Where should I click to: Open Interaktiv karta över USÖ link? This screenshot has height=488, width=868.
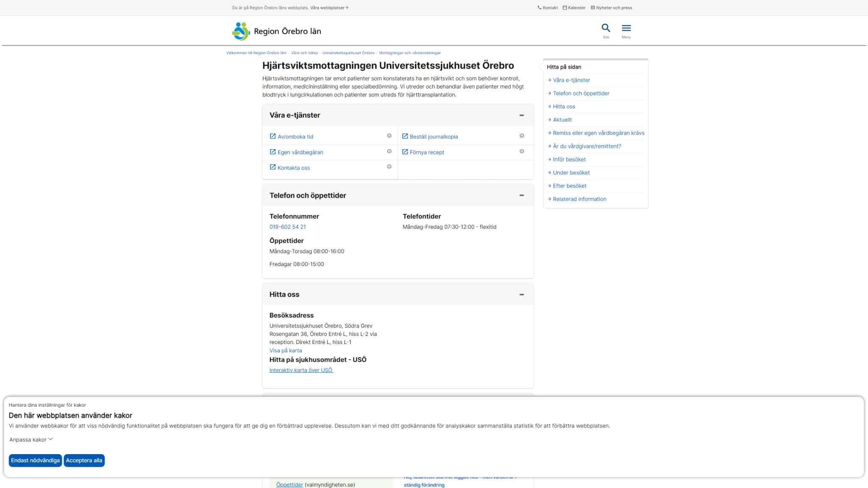click(301, 370)
